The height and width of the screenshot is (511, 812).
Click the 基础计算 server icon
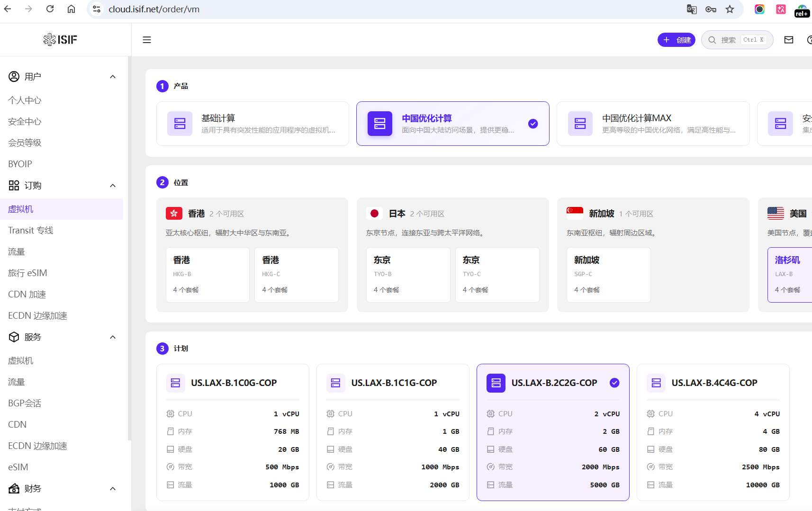pos(180,124)
